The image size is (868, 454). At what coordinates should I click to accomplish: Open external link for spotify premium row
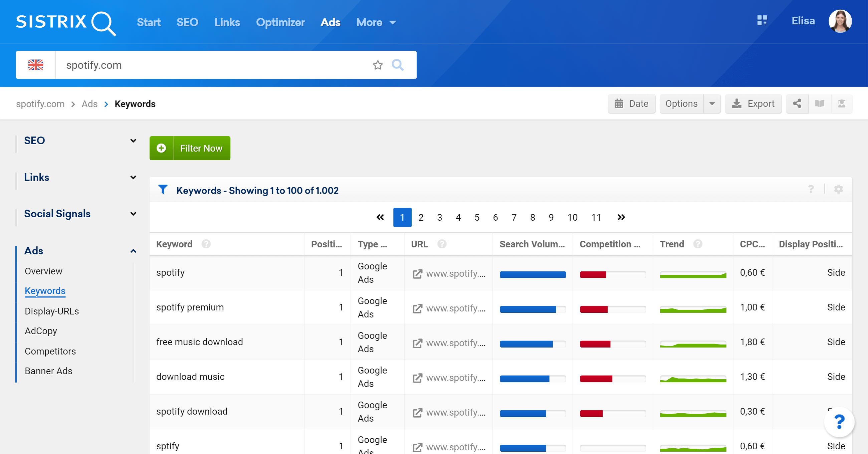(x=418, y=308)
